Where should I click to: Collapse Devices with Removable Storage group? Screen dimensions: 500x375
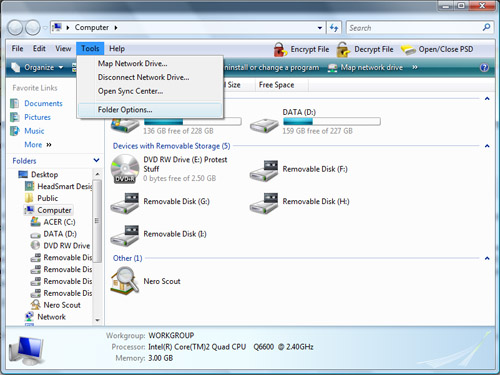(x=487, y=146)
